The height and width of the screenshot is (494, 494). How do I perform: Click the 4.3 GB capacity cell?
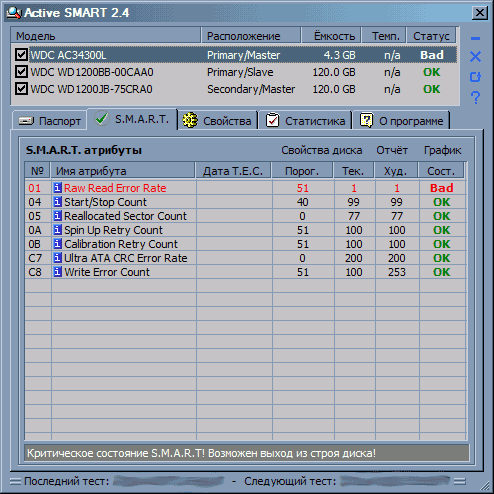click(339, 55)
